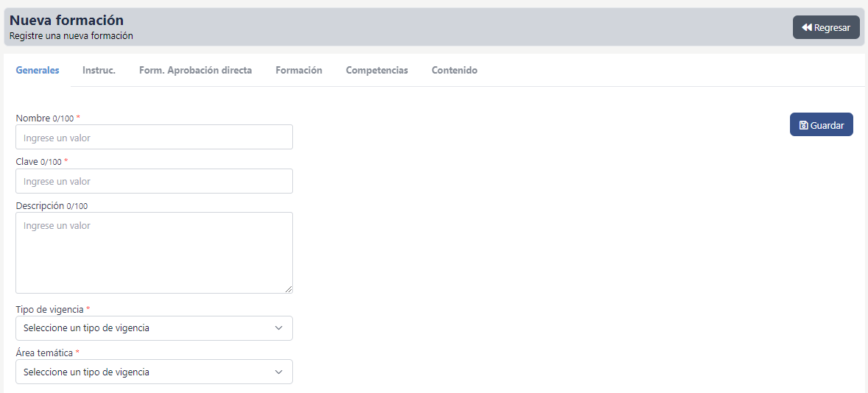The image size is (868, 393).
Task: Open the Tipo de vigencia dropdown
Action: [154, 328]
